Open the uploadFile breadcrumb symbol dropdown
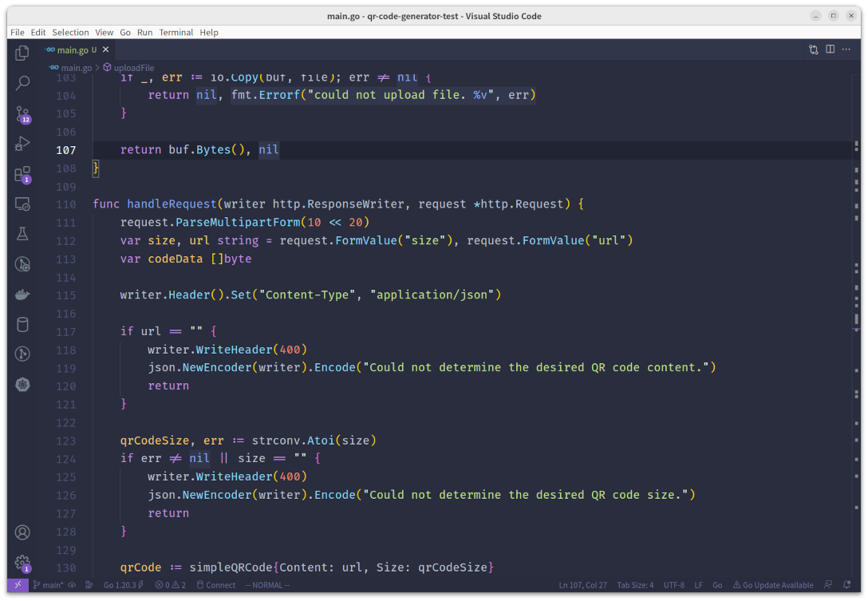The image size is (868, 601). click(129, 68)
